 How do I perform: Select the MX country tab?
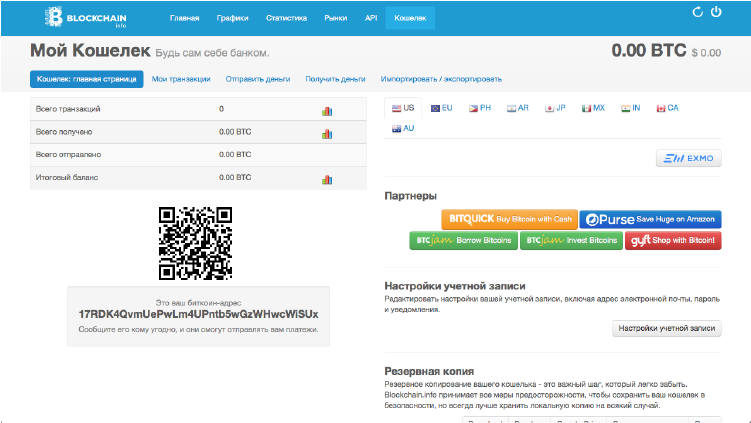pos(593,108)
